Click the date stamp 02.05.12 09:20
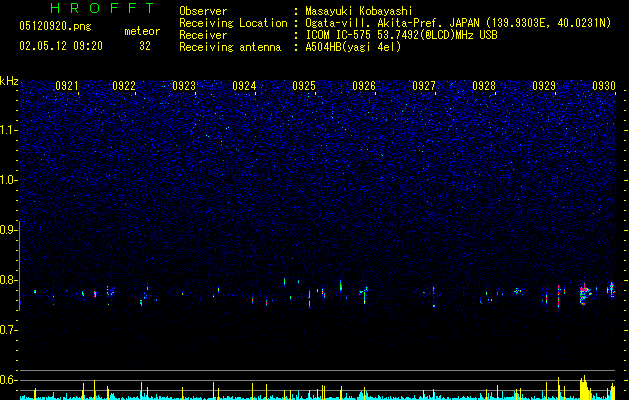 tap(61, 46)
